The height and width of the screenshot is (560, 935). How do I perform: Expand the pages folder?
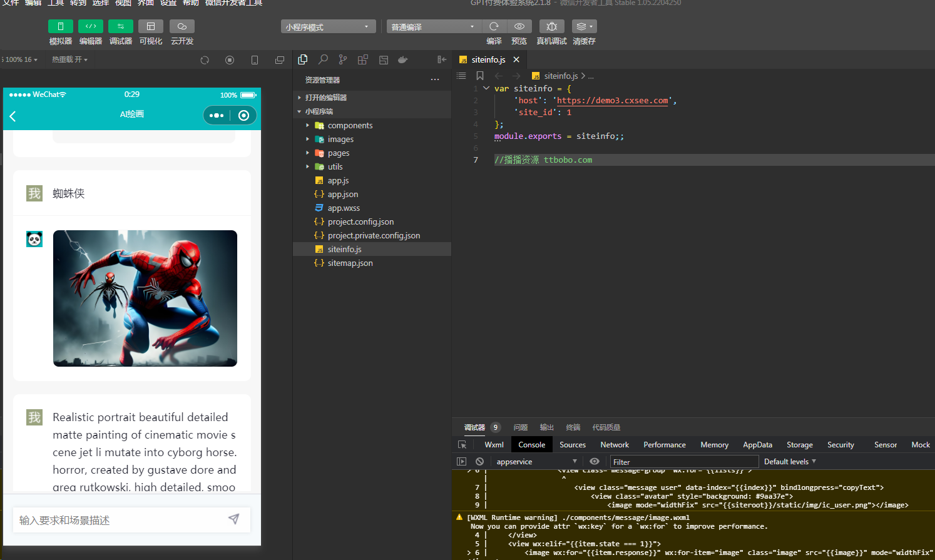(x=372, y=153)
